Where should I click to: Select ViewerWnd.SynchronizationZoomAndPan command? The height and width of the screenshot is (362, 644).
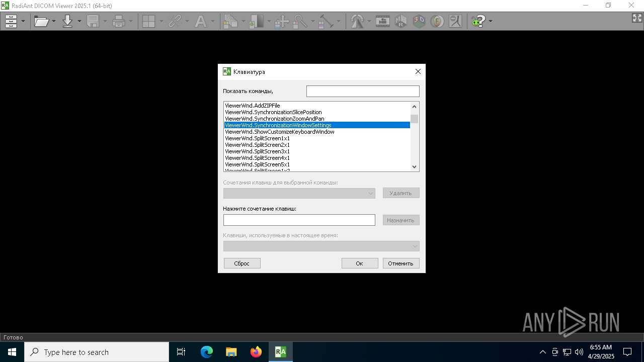317,119
